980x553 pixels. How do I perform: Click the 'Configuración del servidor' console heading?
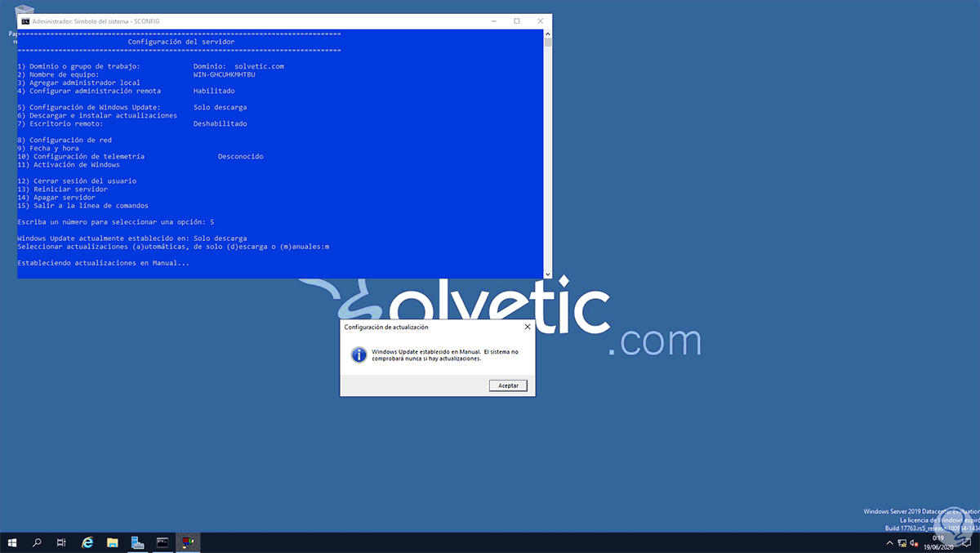(x=181, y=42)
